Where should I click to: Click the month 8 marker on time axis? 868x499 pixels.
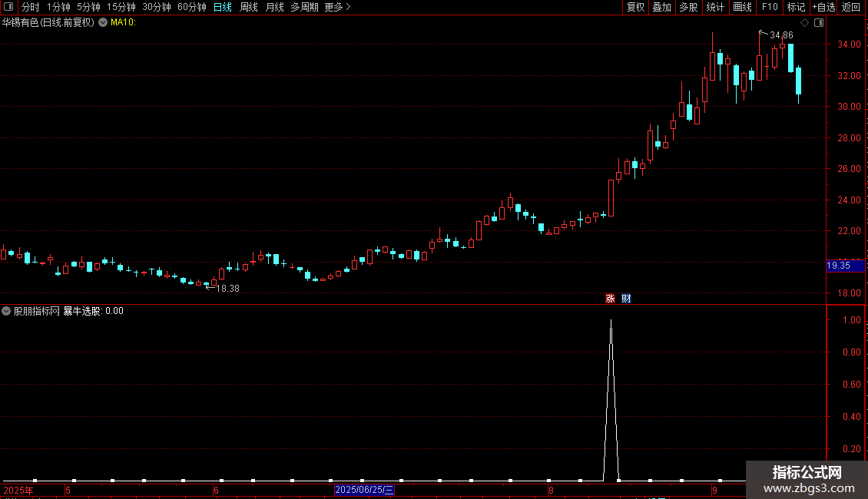551,490
